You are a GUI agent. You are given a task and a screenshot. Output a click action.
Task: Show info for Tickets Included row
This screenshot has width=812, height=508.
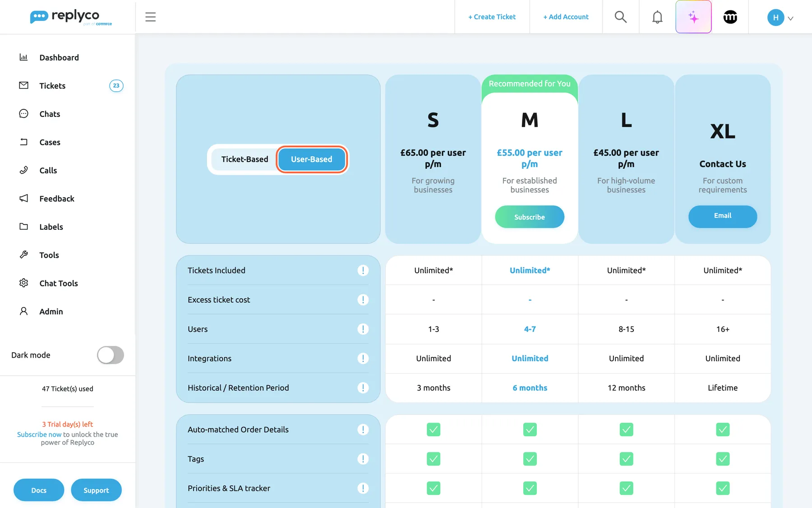click(x=363, y=270)
